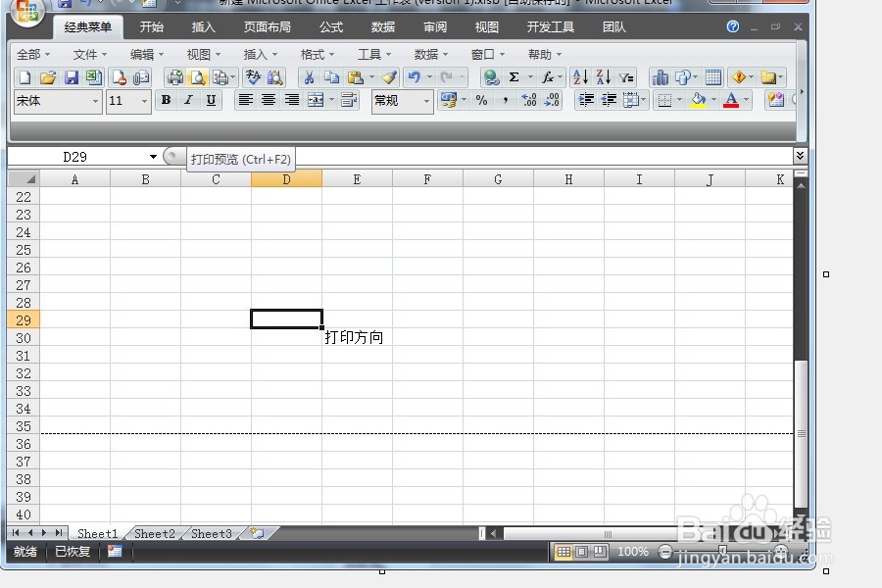Viewport: 882px width, 588px height.
Task: Toggle Italic formatting
Action: pyautogui.click(x=188, y=100)
